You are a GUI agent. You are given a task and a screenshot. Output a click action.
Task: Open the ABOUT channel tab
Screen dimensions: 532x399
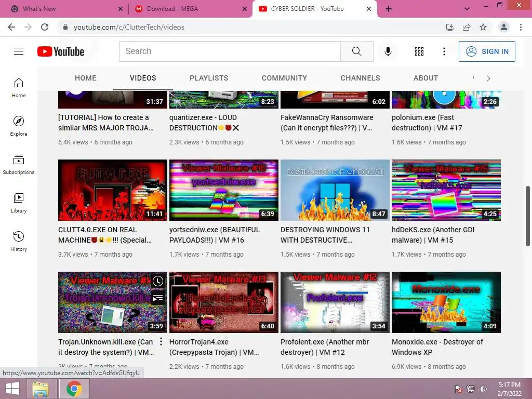pyautogui.click(x=425, y=78)
